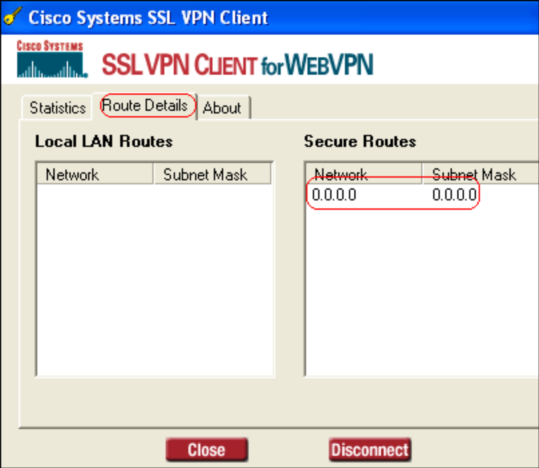Select the Route Details tab
Screen dimensions: 539x468
coord(145,106)
